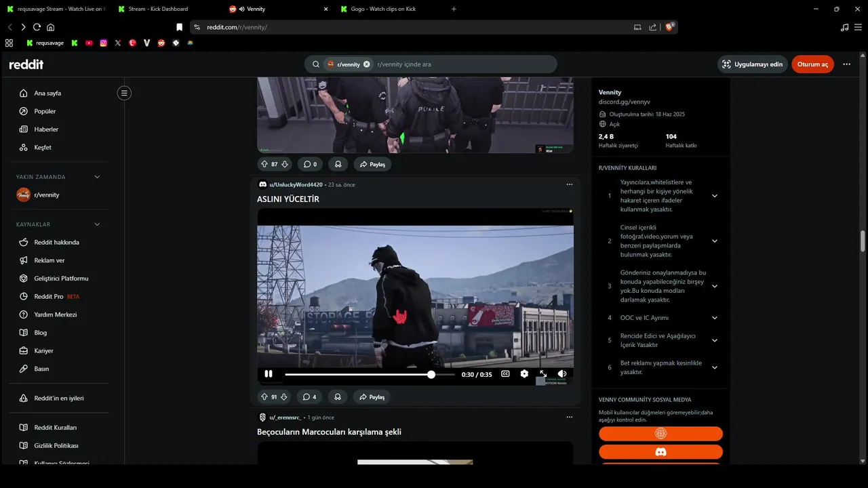The height and width of the screenshot is (488, 868).
Task: Click the orange Discord social media button
Action: (x=660, y=452)
